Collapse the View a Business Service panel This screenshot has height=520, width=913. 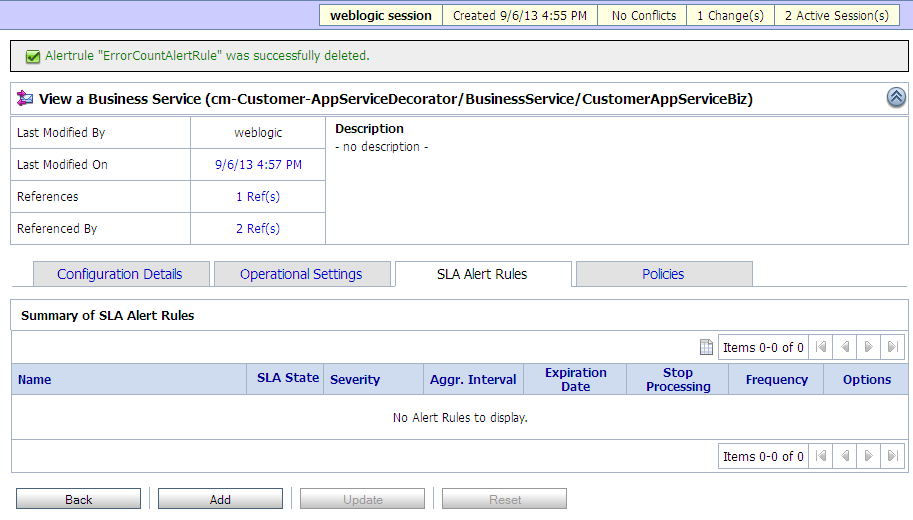896,97
